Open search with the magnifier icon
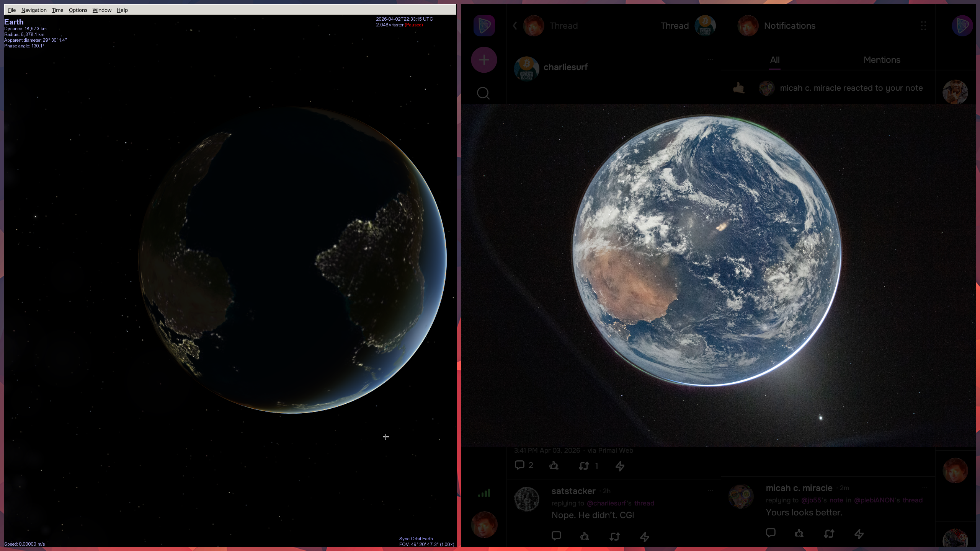 (483, 93)
